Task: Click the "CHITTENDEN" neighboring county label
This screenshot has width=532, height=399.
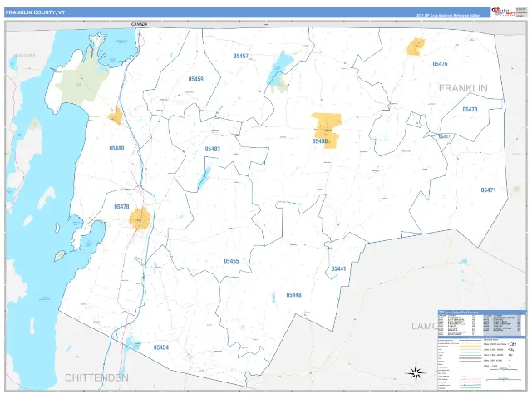Action: click(x=96, y=377)
